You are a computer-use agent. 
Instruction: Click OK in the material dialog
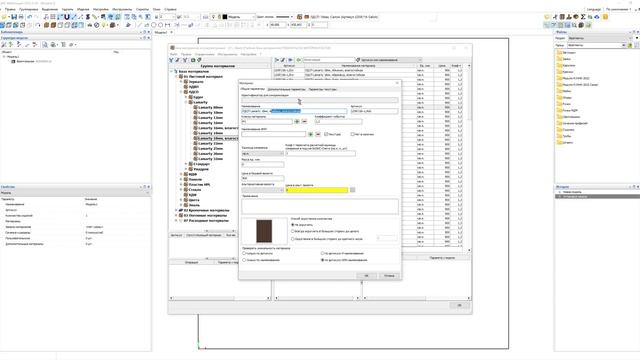(x=366, y=276)
